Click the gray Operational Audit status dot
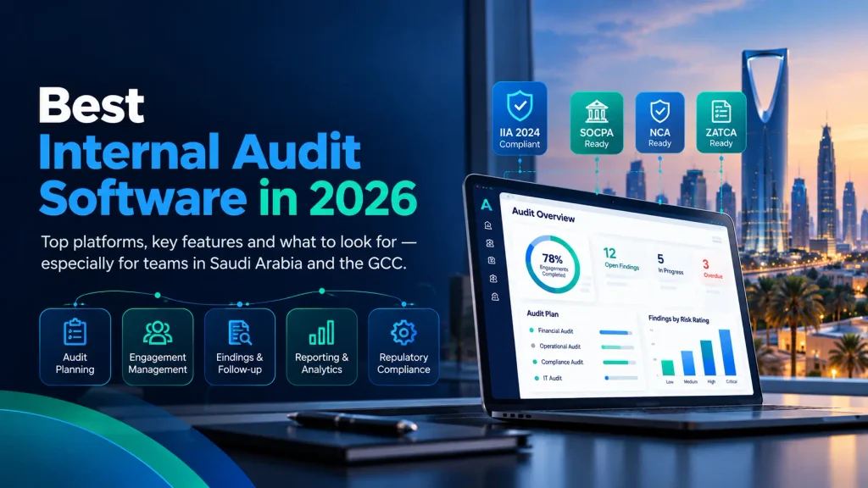 [533, 346]
